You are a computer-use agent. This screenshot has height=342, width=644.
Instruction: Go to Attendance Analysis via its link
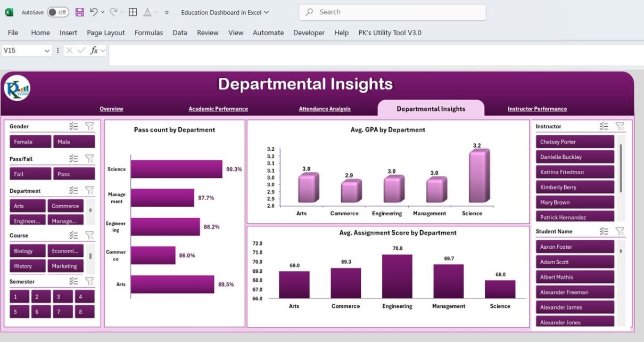(324, 108)
